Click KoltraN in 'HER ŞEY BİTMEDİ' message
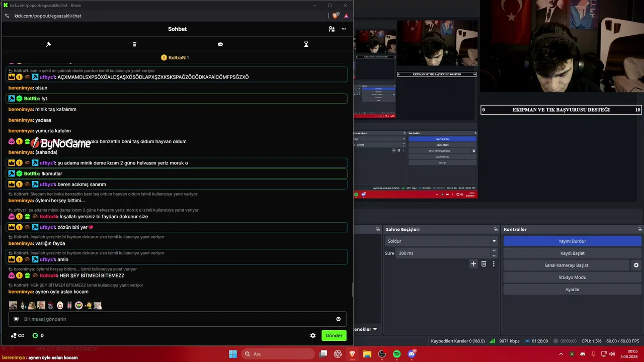 pos(49,276)
